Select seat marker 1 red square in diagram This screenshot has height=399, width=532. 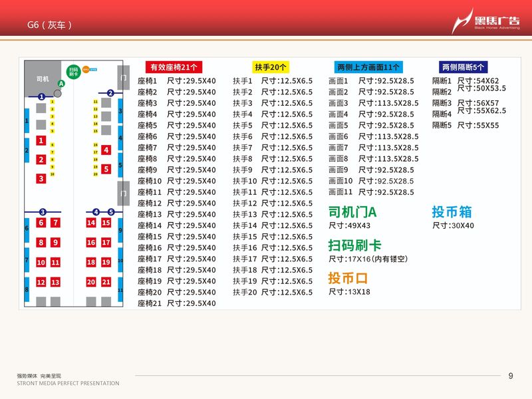(x=40, y=140)
